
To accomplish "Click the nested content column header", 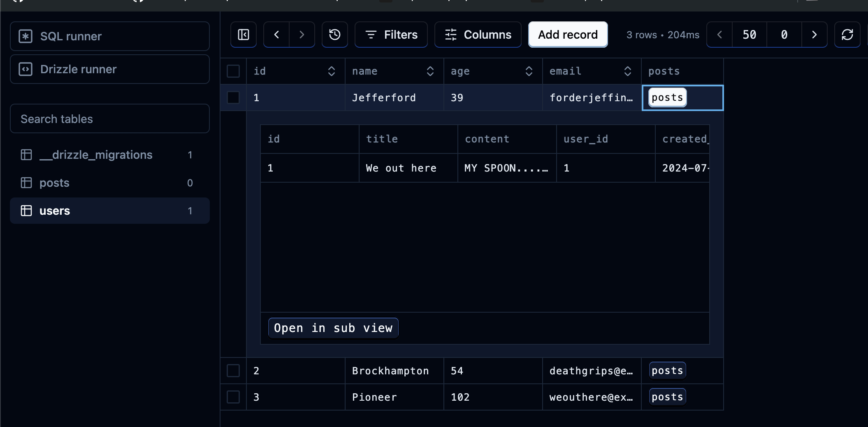I will 507,139.
